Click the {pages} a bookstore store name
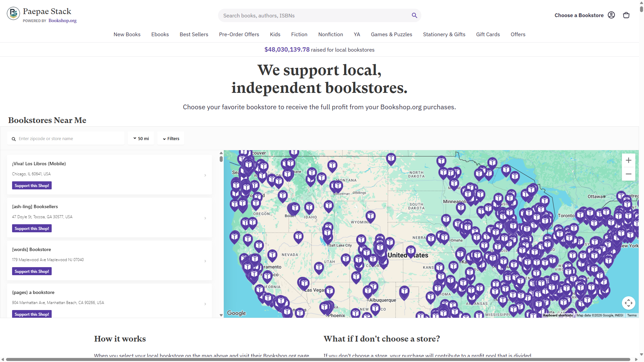The height and width of the screenshot is (362, 644). click(33, 292)
